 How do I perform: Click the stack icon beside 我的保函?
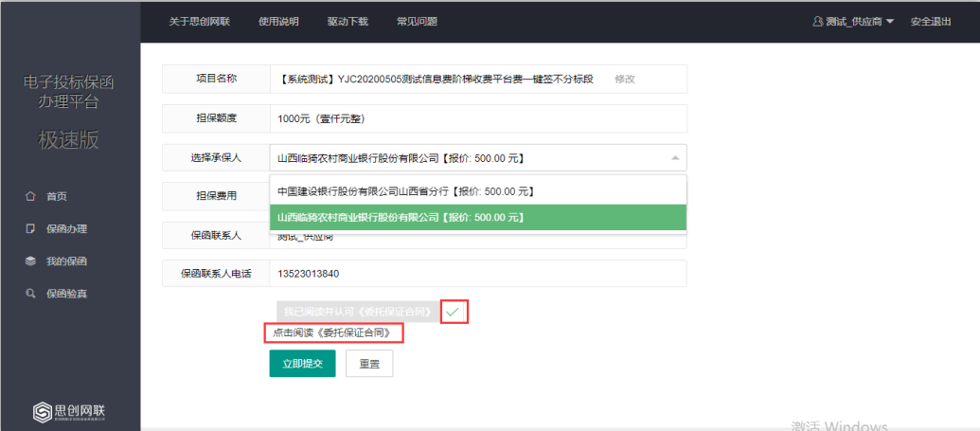(29, 261)
